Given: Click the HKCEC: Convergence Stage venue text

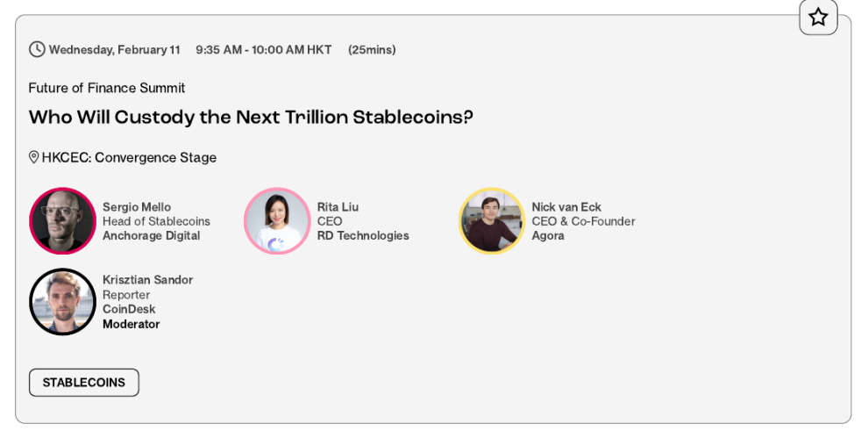Looking at the screenshot, I should coord(129,158).
